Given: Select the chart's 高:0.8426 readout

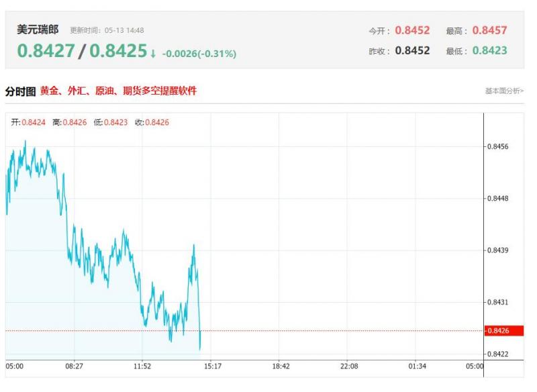Looking at the screenshot, I should tap(70, 122).
